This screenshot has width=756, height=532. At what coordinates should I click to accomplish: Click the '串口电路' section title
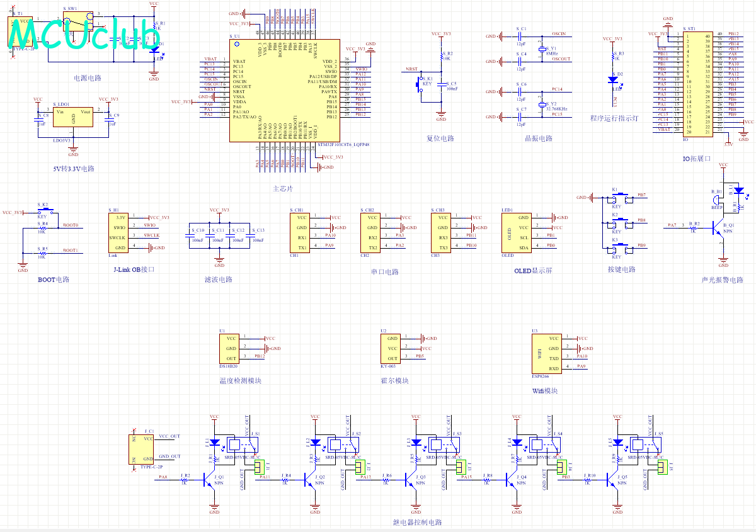[x=385, y=272]
